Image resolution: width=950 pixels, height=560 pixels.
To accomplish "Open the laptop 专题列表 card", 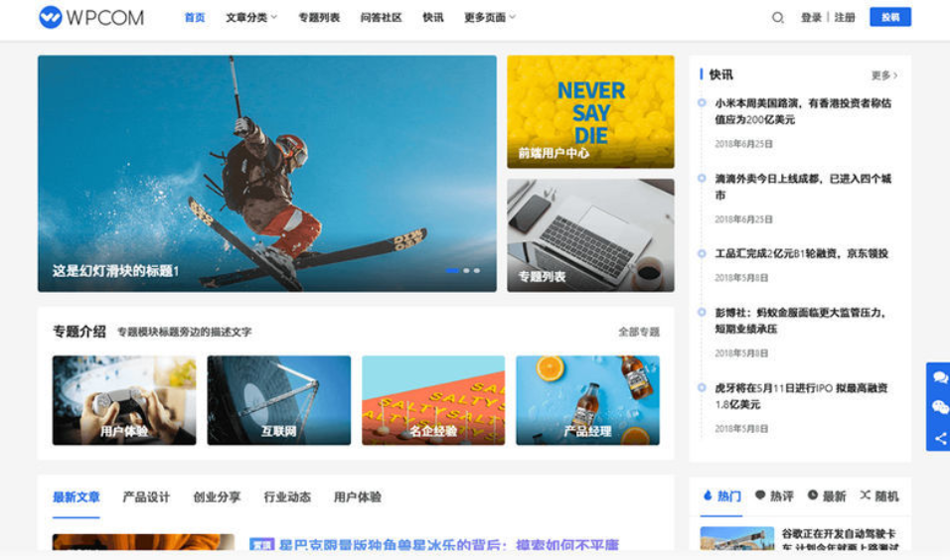I will click(x=590, y=235).
